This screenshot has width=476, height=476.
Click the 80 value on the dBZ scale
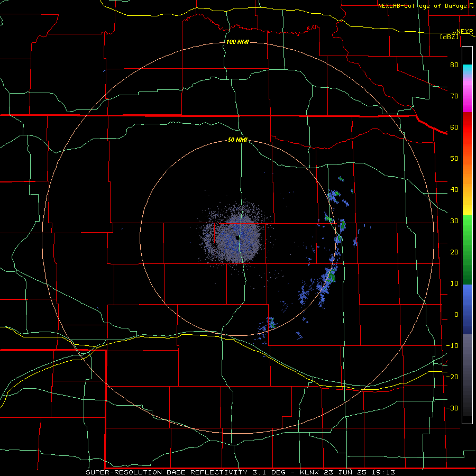(x=454, y=65)
